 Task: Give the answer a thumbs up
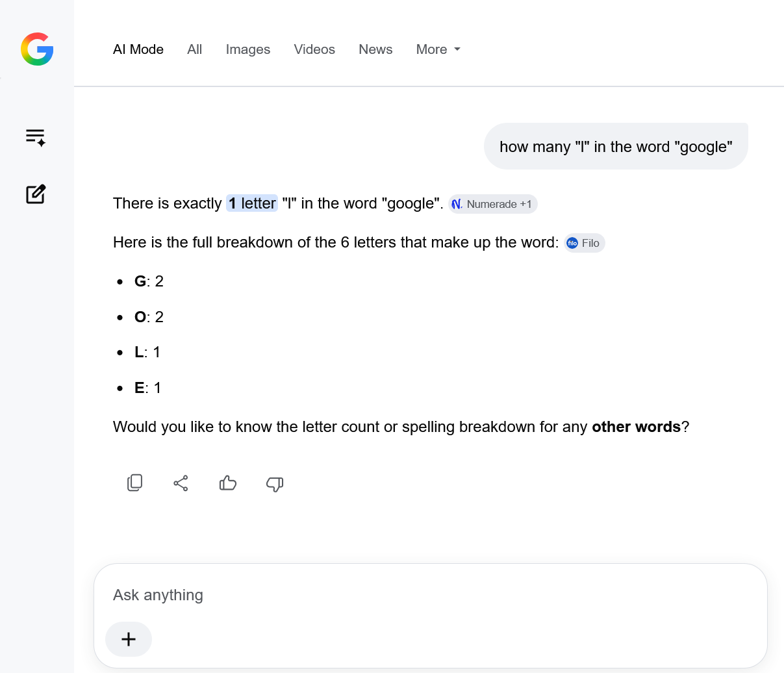pos(228,483)
